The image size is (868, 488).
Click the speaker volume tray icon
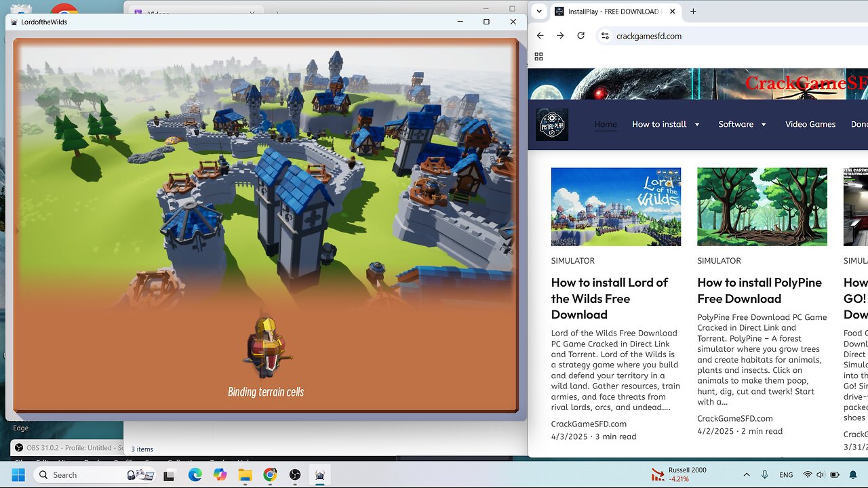[x=820, y=475]
